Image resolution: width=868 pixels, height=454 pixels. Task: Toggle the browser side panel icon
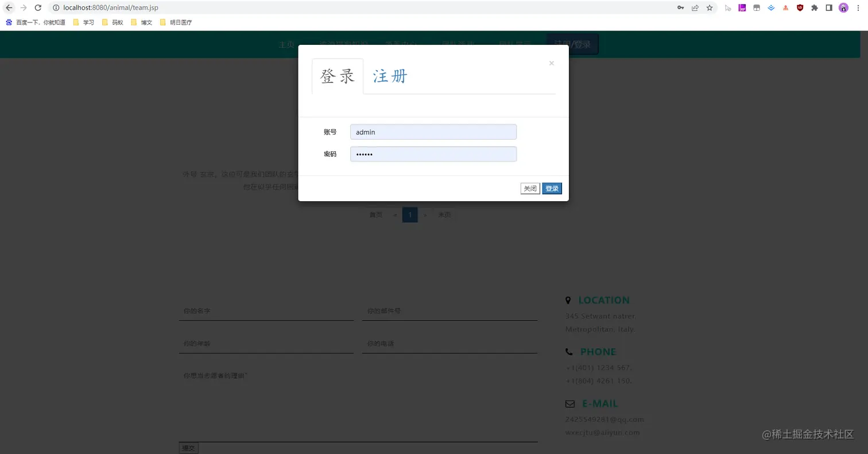pyautogui.click(x=829, y=8)
